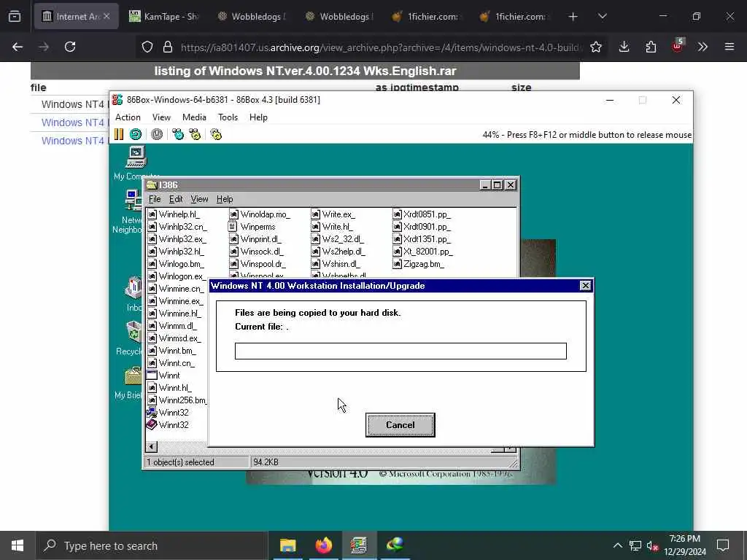Select the Winlogo.bm_ file

tap(176, 264)
